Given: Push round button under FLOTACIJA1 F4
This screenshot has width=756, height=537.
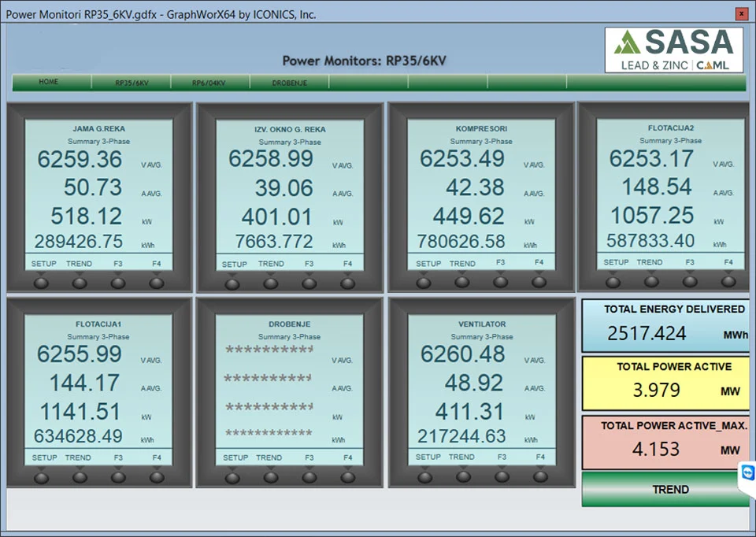Looking at the screenshot, I should pos(157,477).
